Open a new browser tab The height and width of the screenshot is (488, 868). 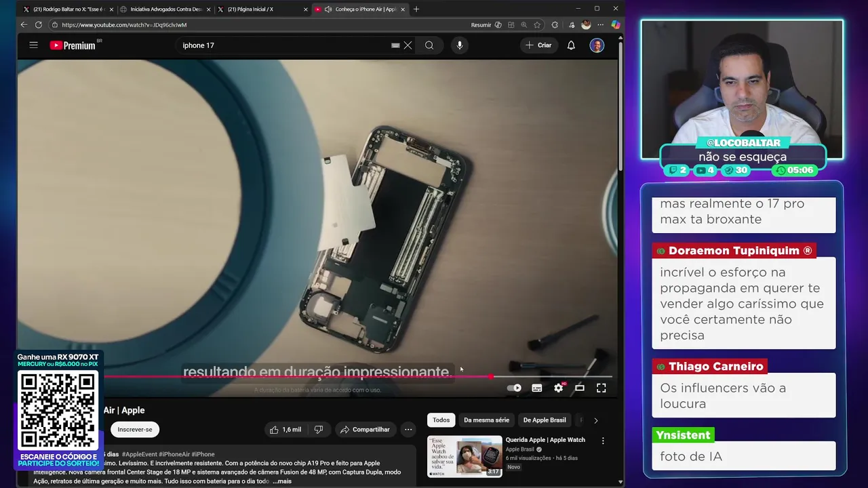[x=416, y=9]
